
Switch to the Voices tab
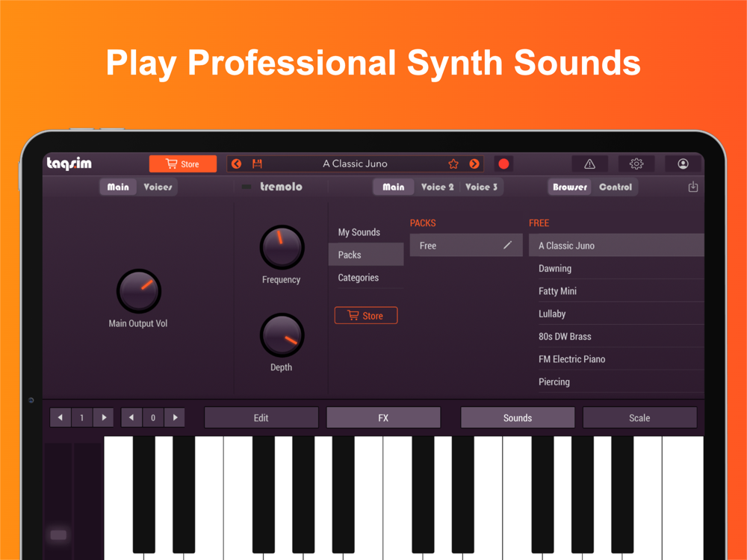coord(158,187)
